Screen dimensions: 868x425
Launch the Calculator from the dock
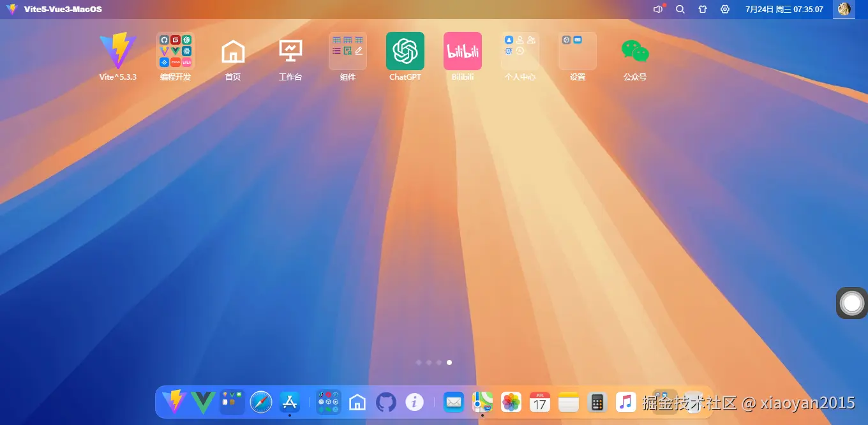click(597, 402)
